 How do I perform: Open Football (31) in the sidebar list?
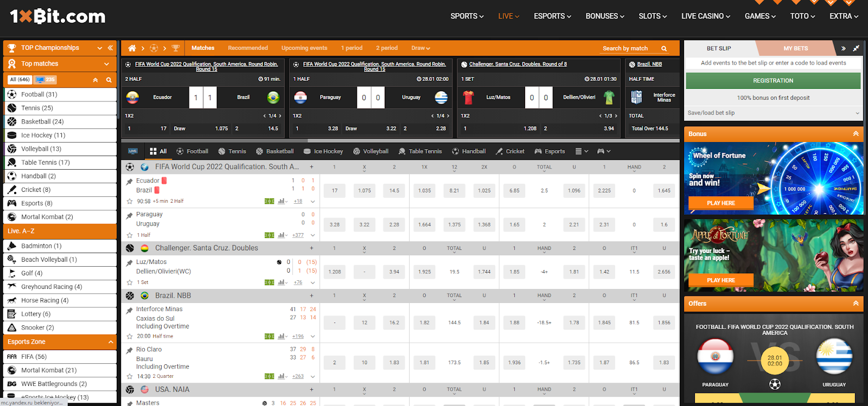point(60,94)
